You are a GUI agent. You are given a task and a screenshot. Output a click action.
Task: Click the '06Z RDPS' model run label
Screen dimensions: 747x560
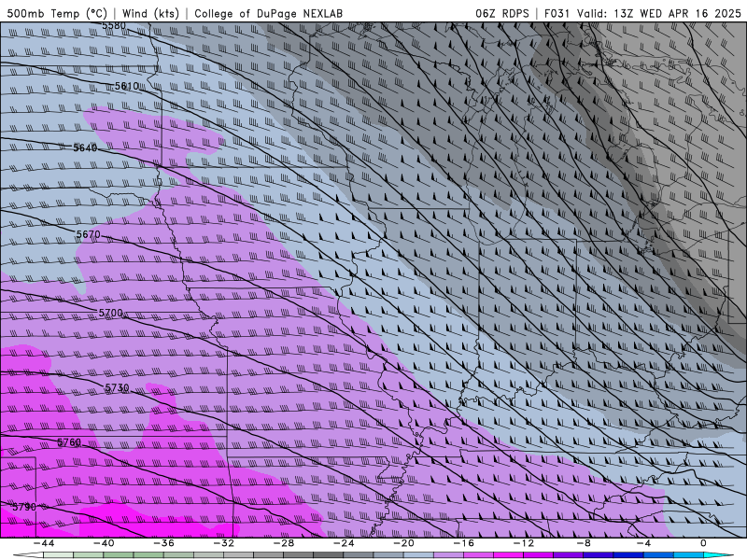pos(502,13)
